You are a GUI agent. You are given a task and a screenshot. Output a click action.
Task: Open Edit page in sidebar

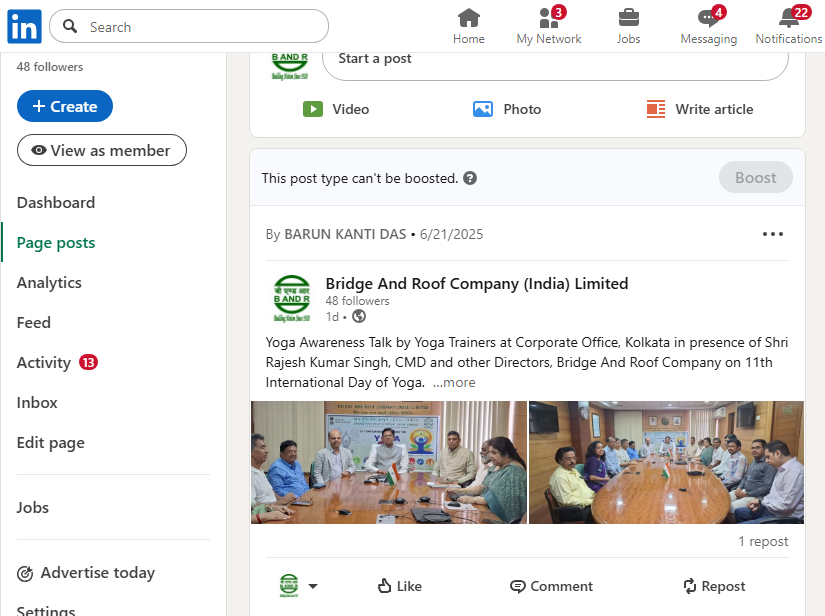51,443
